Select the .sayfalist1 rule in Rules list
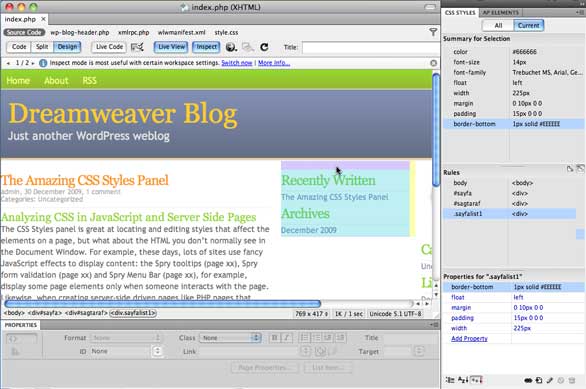 [x=509, y=214]
